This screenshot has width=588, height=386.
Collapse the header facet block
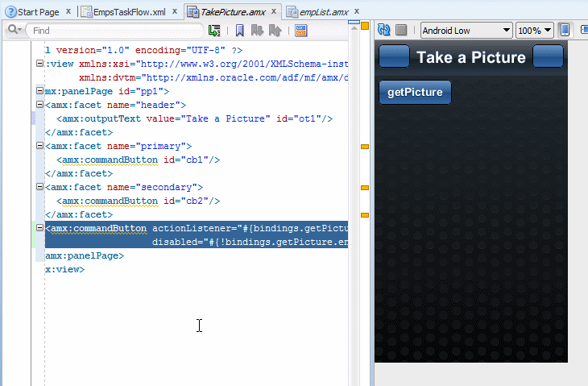click(39, 104)
